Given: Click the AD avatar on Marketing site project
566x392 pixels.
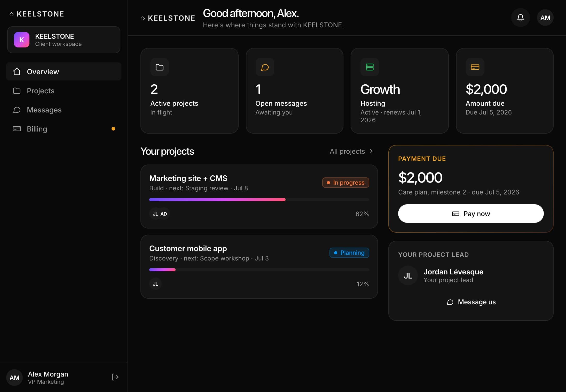Looking at the screenshot, I should pos(164,214).
